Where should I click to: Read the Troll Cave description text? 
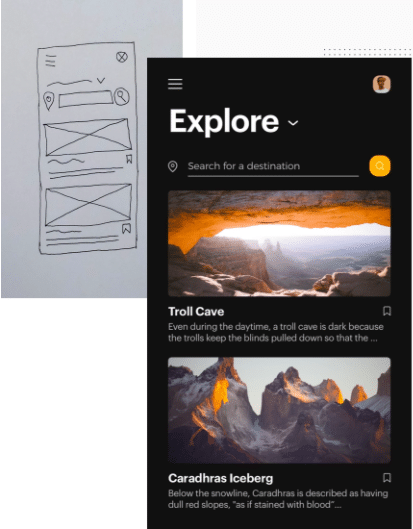pyautogui.click(x=276, y=332)
